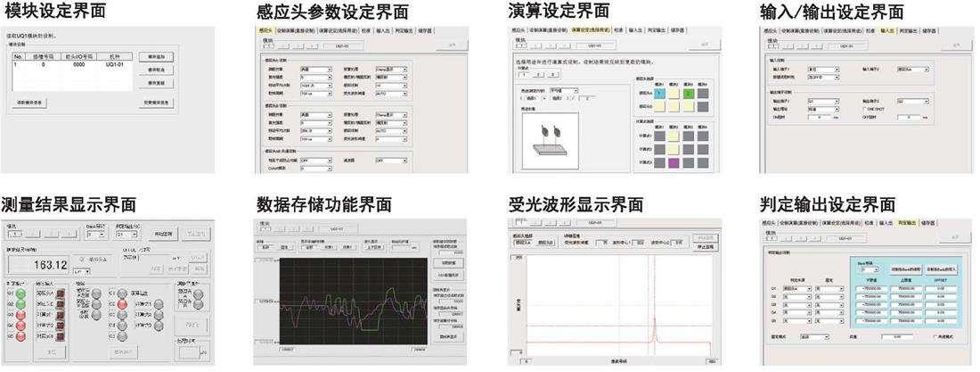Open 判定输出 tab in 判定输出设定界面

(907, 223)
